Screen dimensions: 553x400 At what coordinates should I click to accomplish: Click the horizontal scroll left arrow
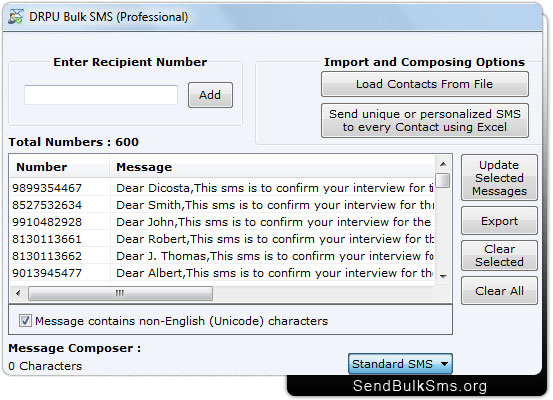[x=18, y=293]
